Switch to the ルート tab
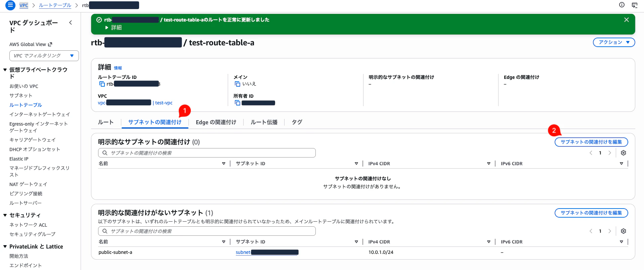The height and width of the screenshot is (270, 644). tap(106, 122)
